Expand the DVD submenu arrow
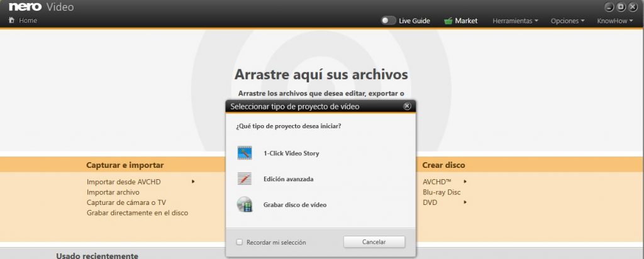This screenshot has height=259, width=644. click(465, 202)
